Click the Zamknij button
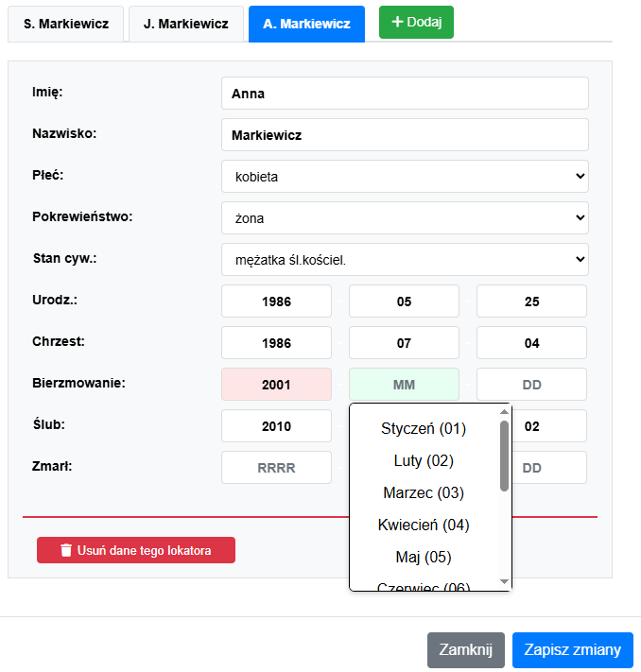Viewport: 641px width, 672px height. (465, 649)
